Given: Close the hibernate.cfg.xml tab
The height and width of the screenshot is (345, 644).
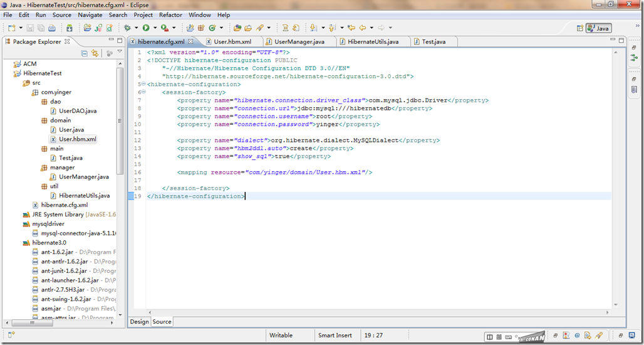Looking at the screenshot, I should click(190, 41).
